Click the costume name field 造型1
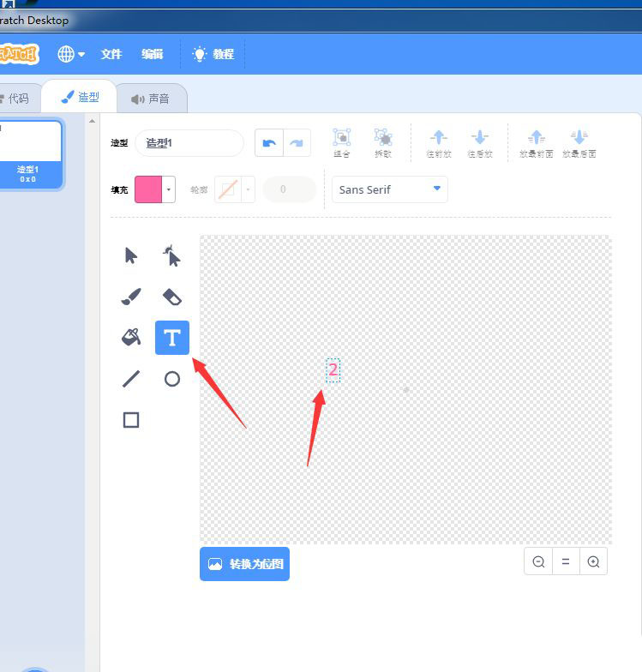 [189, 143]
